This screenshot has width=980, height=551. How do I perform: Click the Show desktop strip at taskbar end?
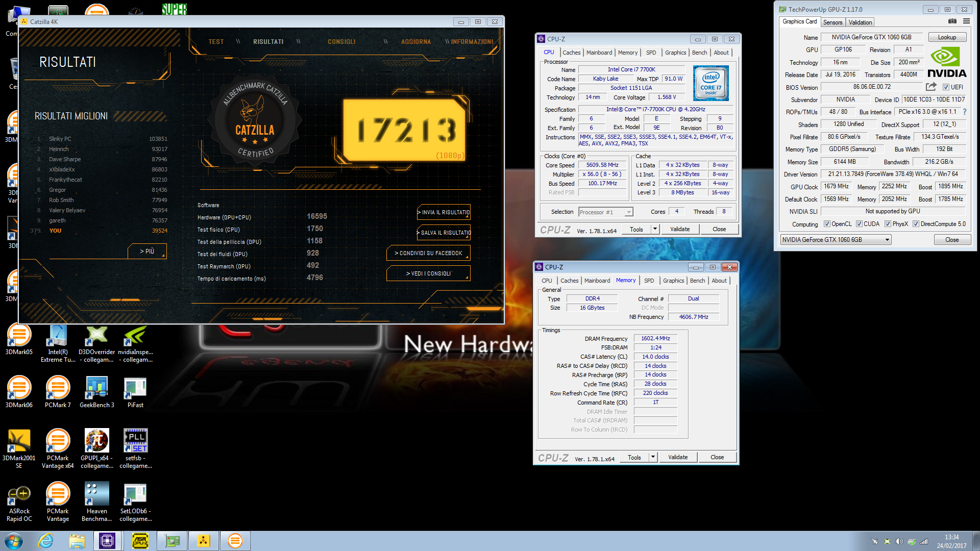976,541
